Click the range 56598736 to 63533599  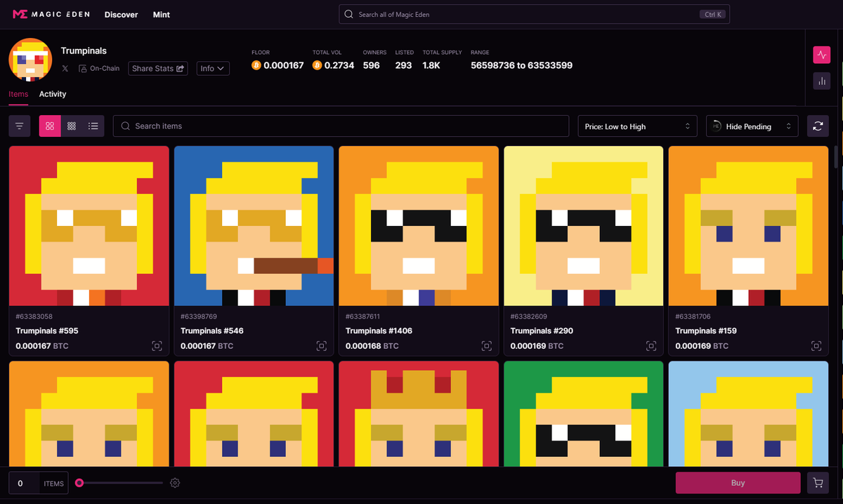(x=521, y=65)
